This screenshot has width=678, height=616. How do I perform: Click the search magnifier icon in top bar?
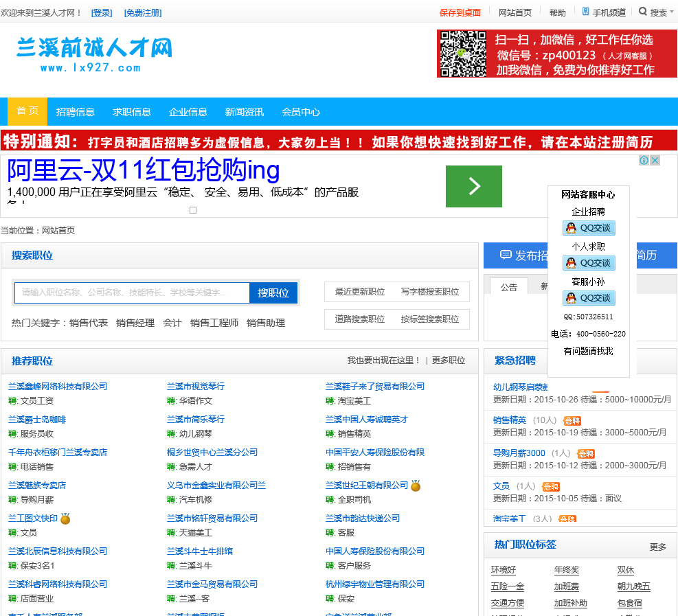click(643, 12)
